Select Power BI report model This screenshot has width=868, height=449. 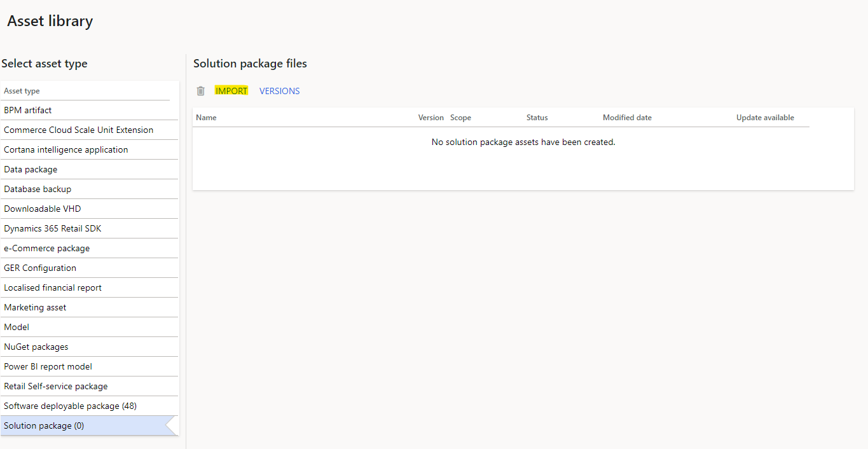[x=48, y=366]
